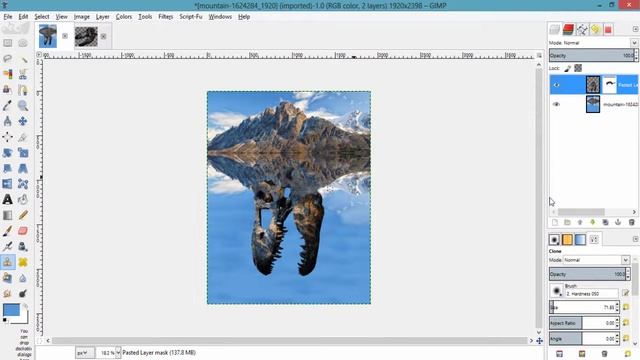Select the Foreground Select tool
Viewport: 640px width, 360px height.
[x=7, y=90]
